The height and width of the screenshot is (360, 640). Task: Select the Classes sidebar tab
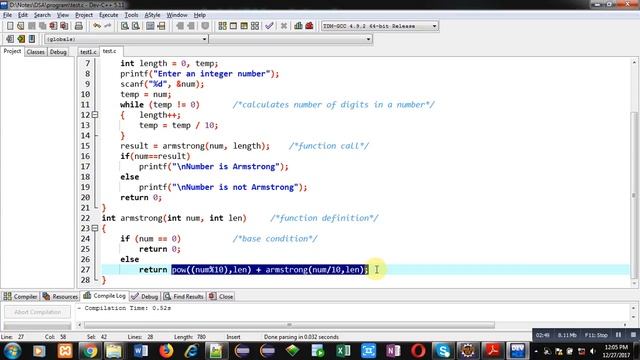click(36, 52)
